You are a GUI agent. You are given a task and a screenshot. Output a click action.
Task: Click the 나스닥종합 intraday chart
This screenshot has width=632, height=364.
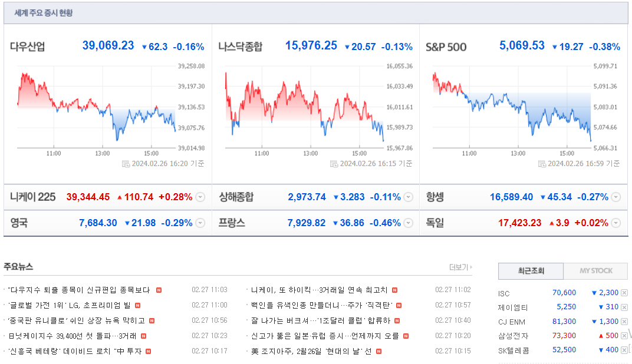pyautogui.click(x=304, y=107)
